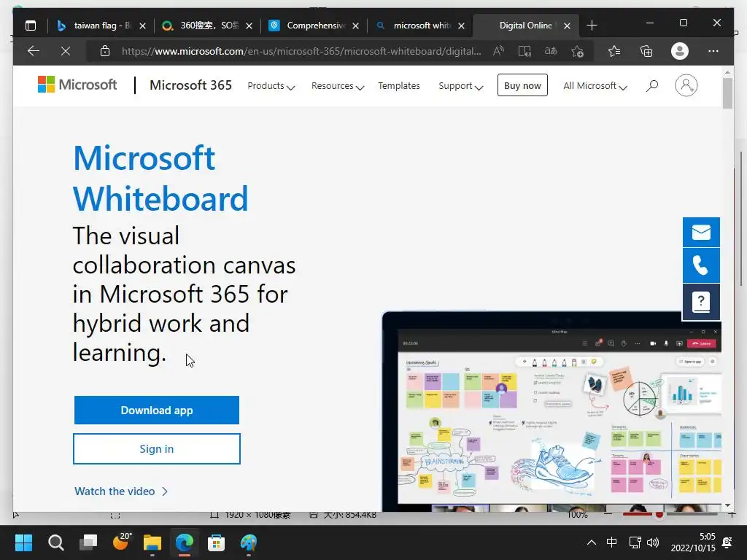This screenshot has height=560, width=747.
Task: Open the Microsoft site search
Action: [x=651, y=86]
